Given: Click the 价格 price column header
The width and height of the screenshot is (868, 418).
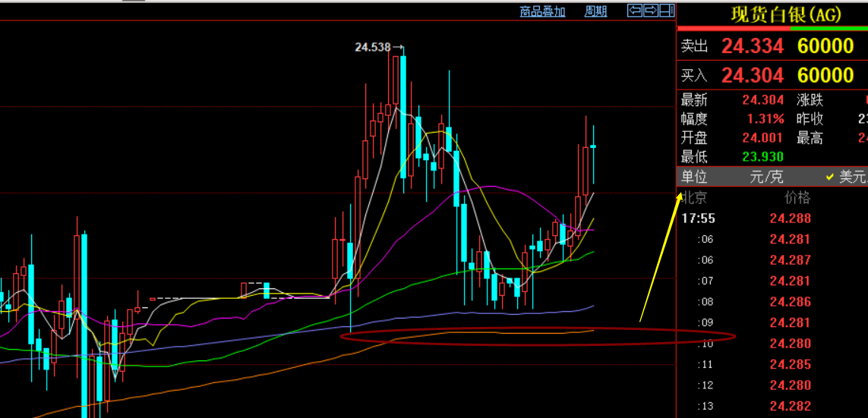Looking at the screenshot, I should pos(797,198).
